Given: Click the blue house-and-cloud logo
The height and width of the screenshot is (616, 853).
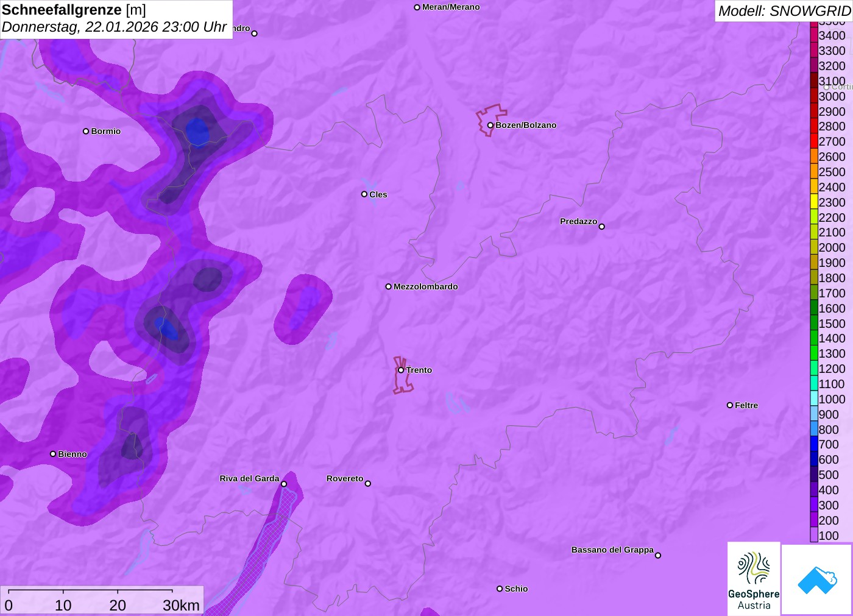Looking at the screenshot, I should [817, 579].
